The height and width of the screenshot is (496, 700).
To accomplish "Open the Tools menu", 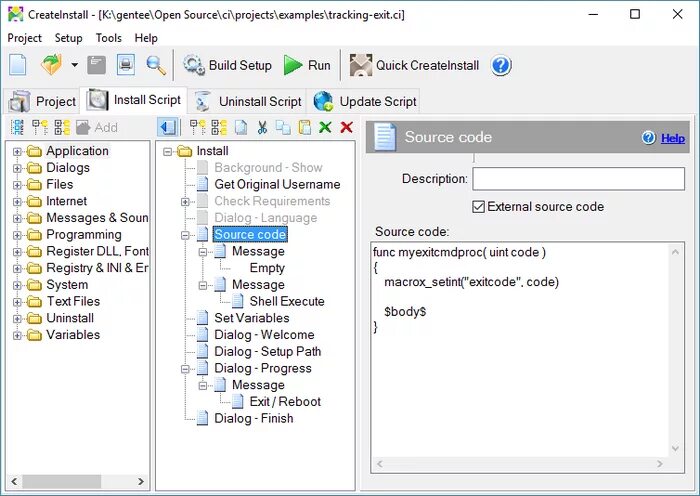I will [108, 38].
